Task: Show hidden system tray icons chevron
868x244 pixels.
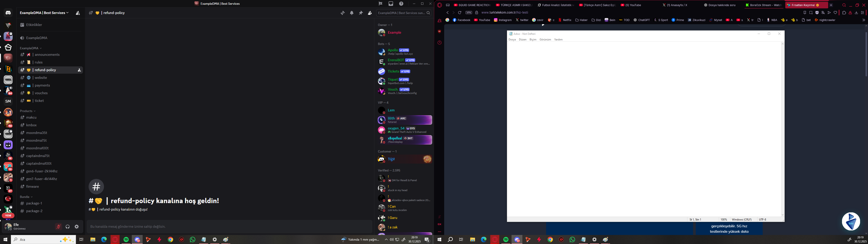Action: [386, 240]
